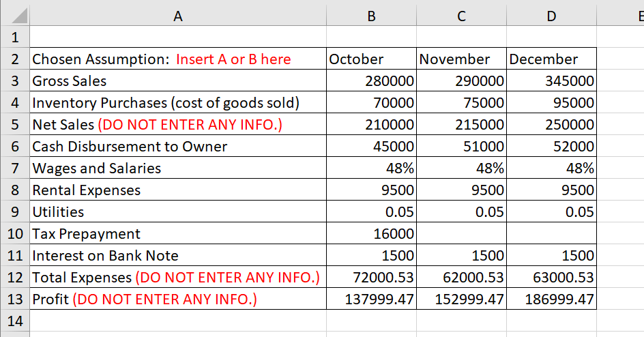Select row 13 header

pyautogui.click(x=15, y=298)
